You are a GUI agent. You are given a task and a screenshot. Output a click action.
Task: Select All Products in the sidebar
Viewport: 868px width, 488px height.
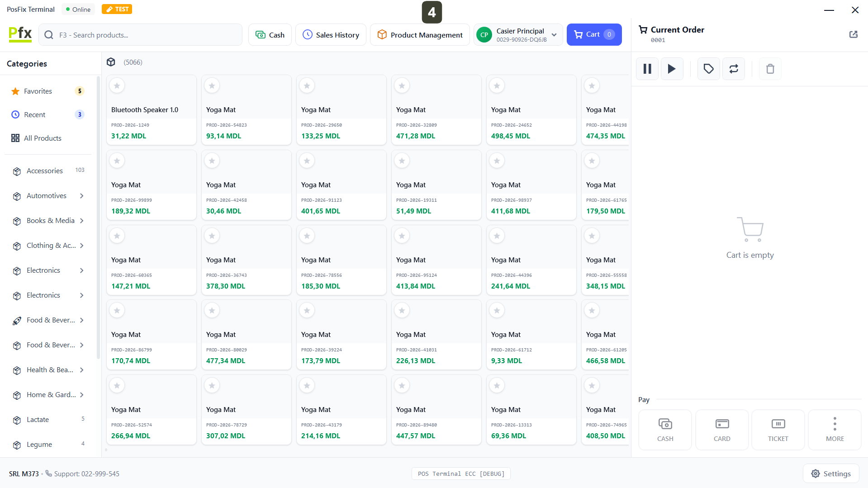tap(43, 138)
